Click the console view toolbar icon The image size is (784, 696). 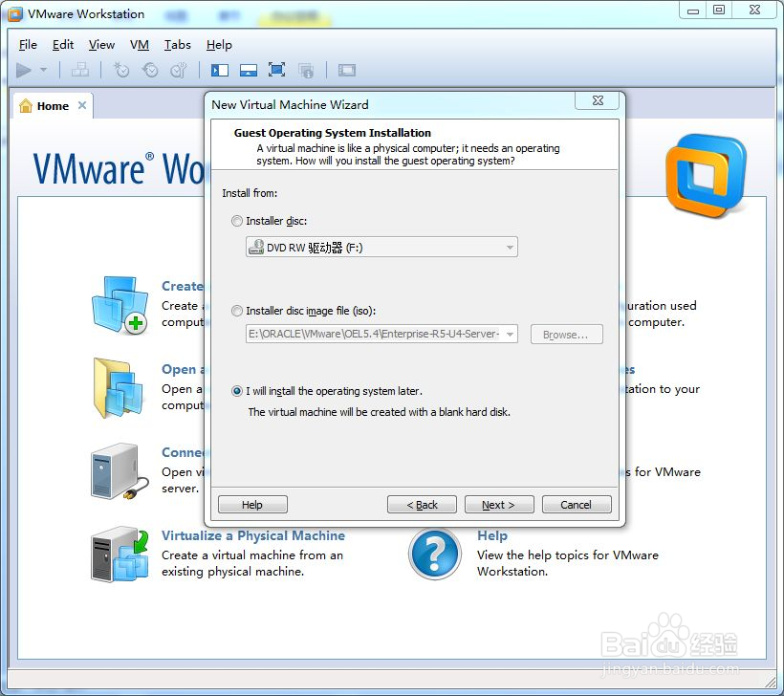346,70
